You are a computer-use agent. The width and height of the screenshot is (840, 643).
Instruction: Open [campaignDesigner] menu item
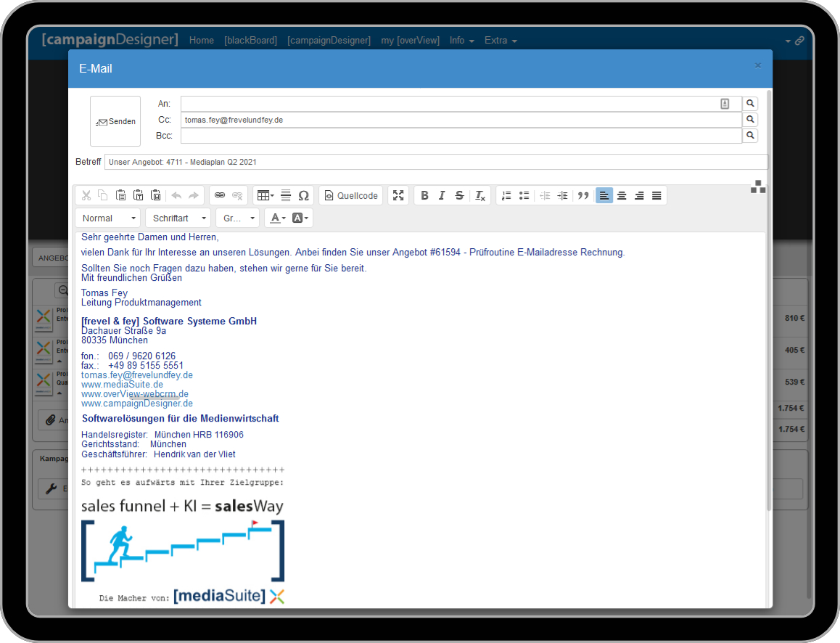(329, 40)
